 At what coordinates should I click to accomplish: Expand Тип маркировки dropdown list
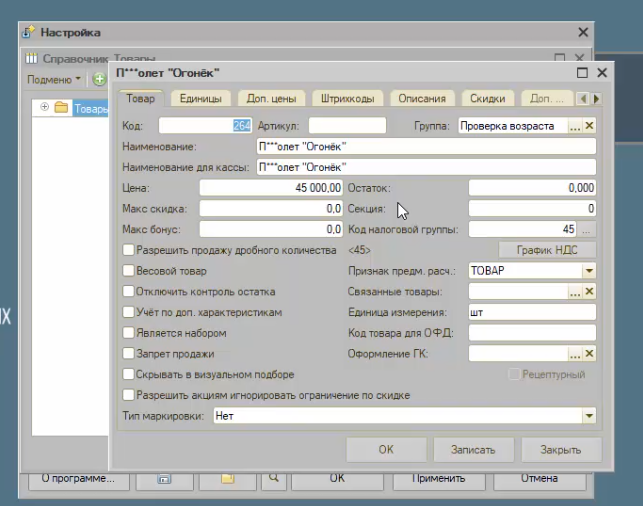pos(588,416)
